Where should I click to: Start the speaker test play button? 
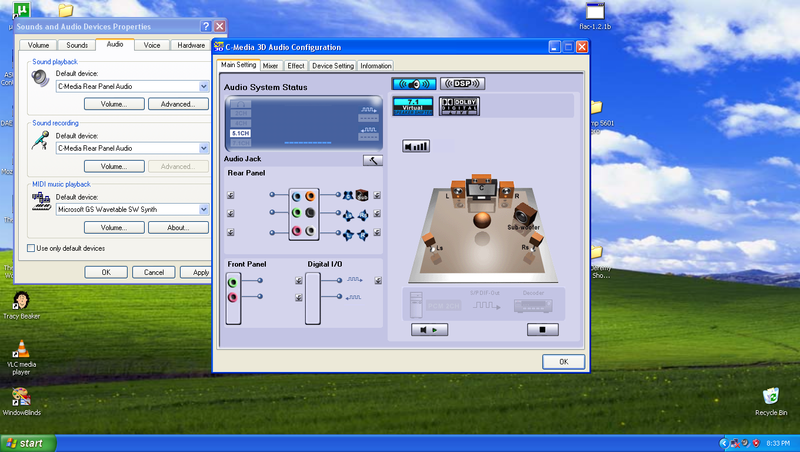(x=430, y=330)
